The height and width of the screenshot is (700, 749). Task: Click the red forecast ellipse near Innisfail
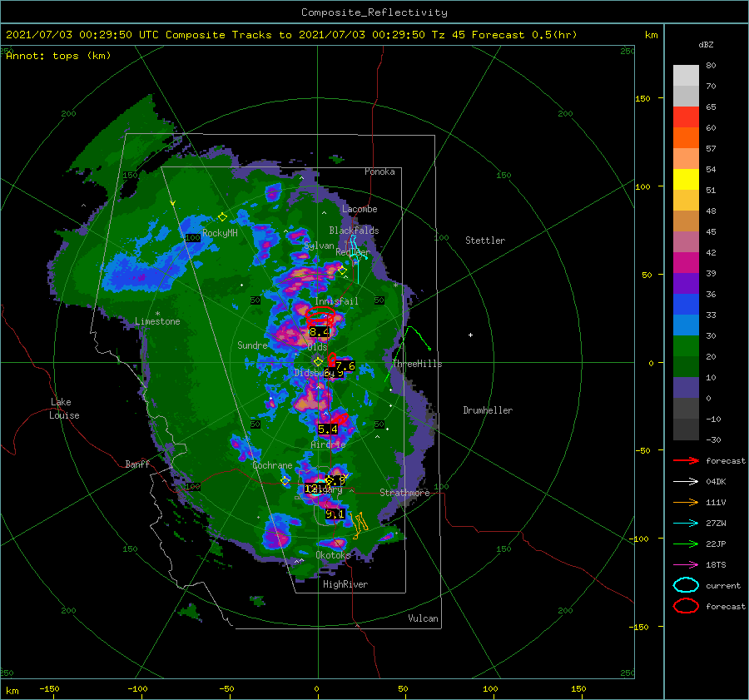coord(320,315)
